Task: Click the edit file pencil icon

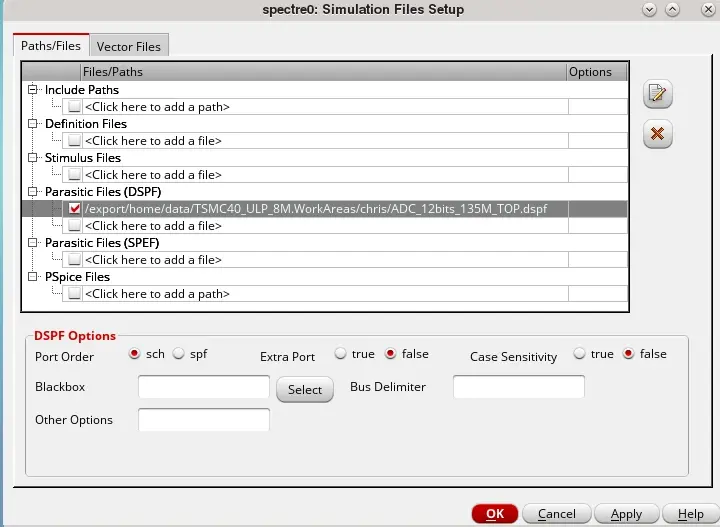Action: click(x=658, y=94)
